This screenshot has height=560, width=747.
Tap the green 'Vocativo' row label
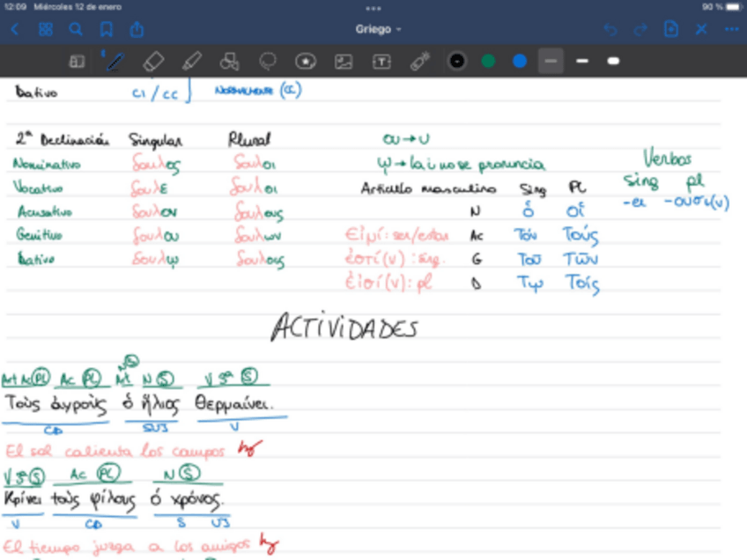coord(38,188)
